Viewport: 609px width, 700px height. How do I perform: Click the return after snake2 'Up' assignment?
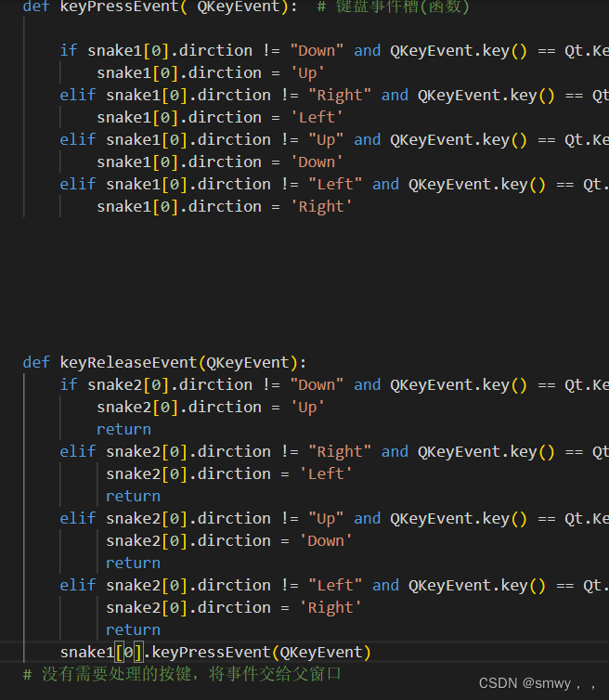(124, 430)
